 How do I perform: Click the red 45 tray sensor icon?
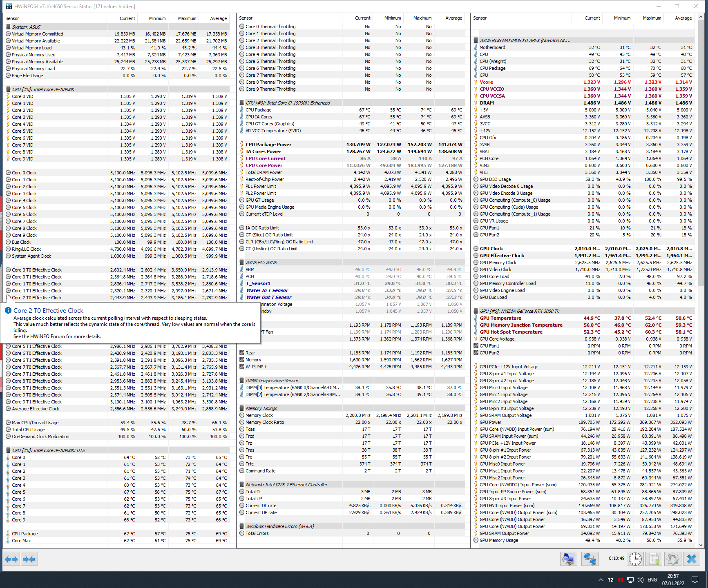(x=620, y=580)
